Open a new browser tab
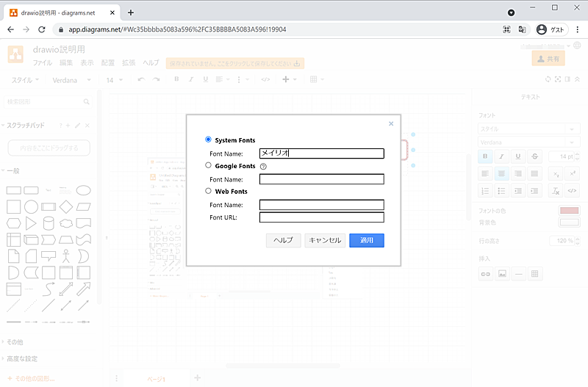Viewport: 588px width, 387px height. 131,12
